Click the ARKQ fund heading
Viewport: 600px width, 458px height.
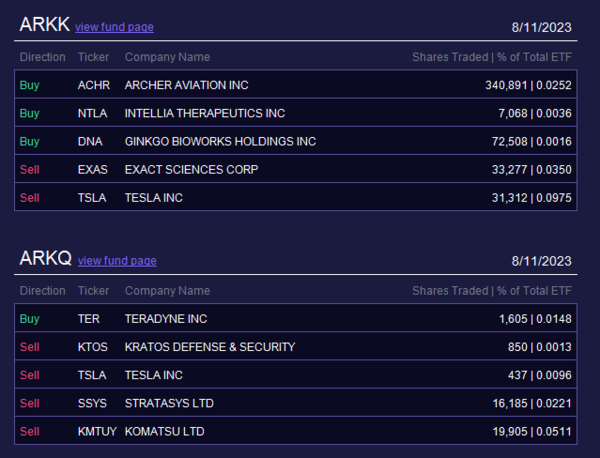[x=46, y=258]
